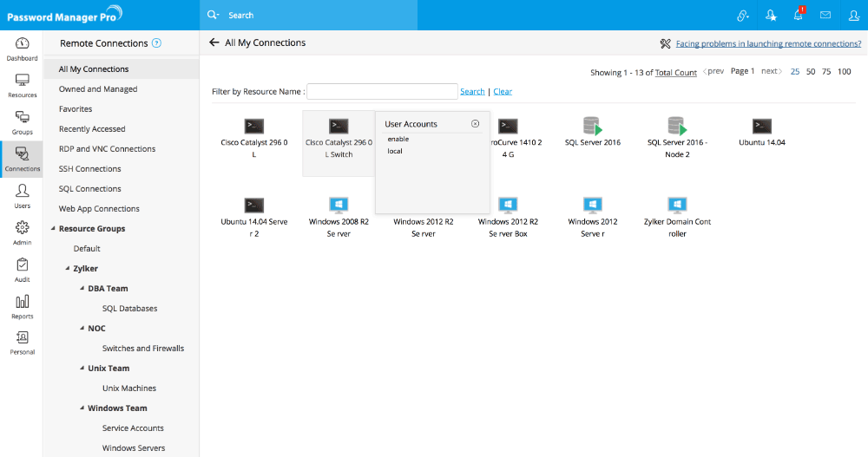Open the Connections section

[x=23, y=160]
